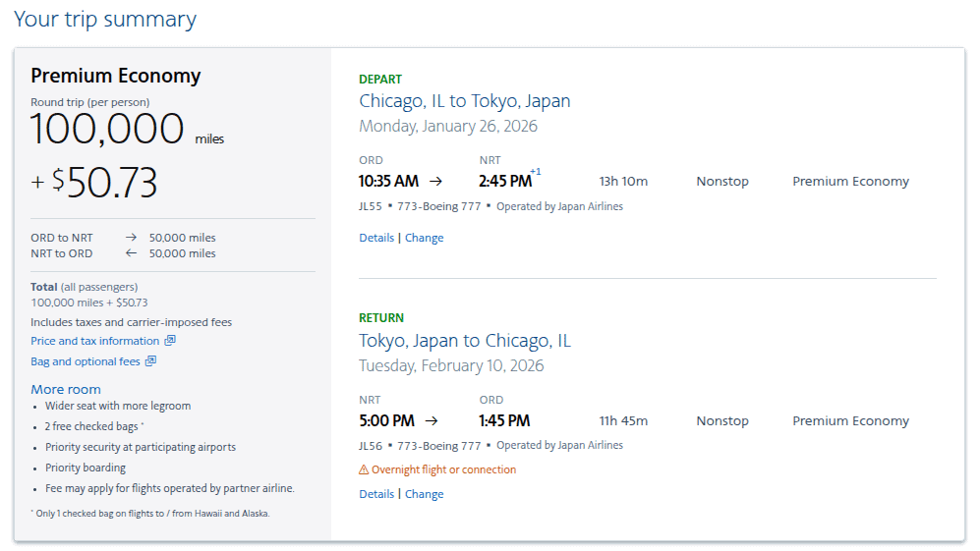Click 'Fee may apply for flights operated by partner airline' item
Image resolution: width=980 pixels, height=551 pixels.
pyautogui.click(x=169, y=488)
